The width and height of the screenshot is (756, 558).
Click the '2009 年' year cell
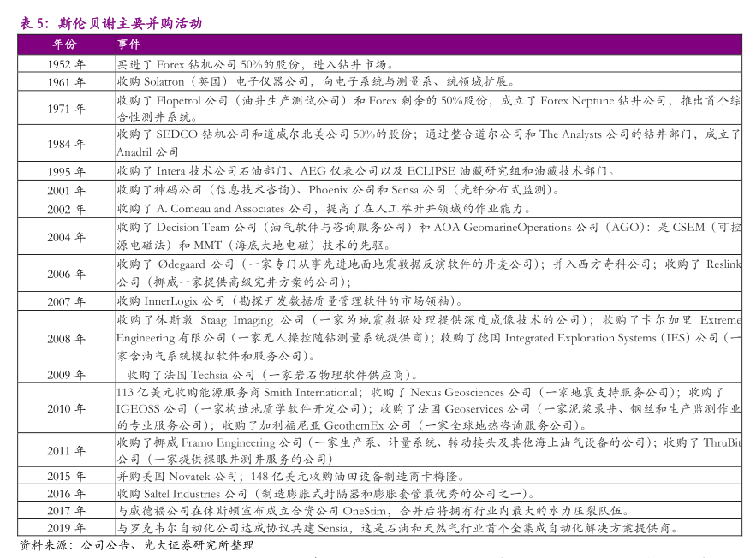(x=67, y=374)
